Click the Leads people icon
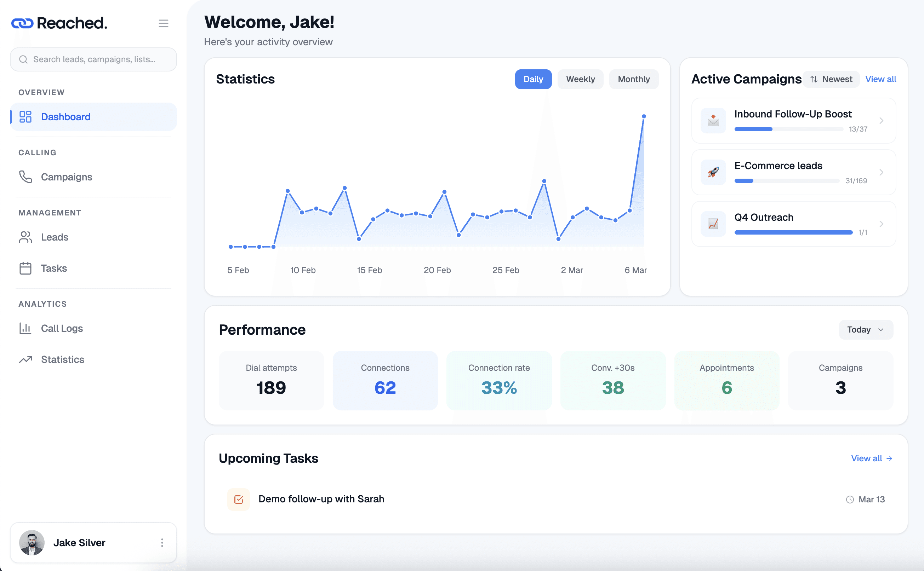Image resolution: width=924 pixels, height=571 pixels. click(x=25, y=237)
